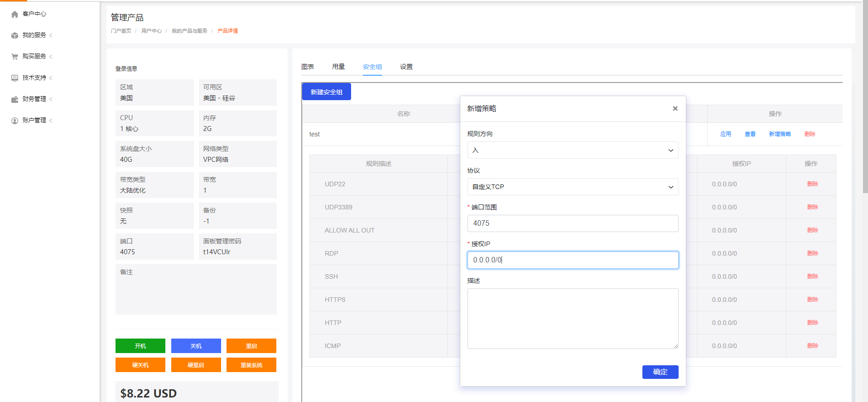Image resolution: width=868 pixels, height=402 pixels.
Task: Click the ALLOW ALL OUT rule description
Action: pyautogui.click(x=350, y=230)
